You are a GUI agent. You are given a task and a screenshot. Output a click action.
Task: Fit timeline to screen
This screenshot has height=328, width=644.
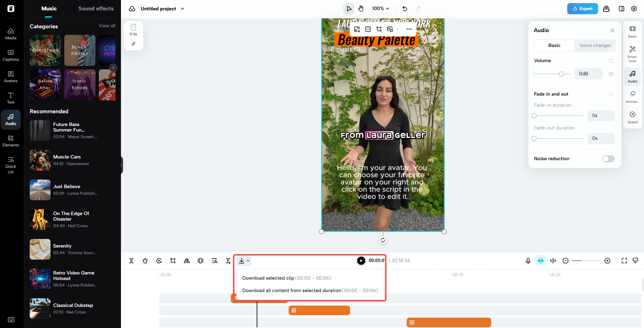tap(624, 261)
